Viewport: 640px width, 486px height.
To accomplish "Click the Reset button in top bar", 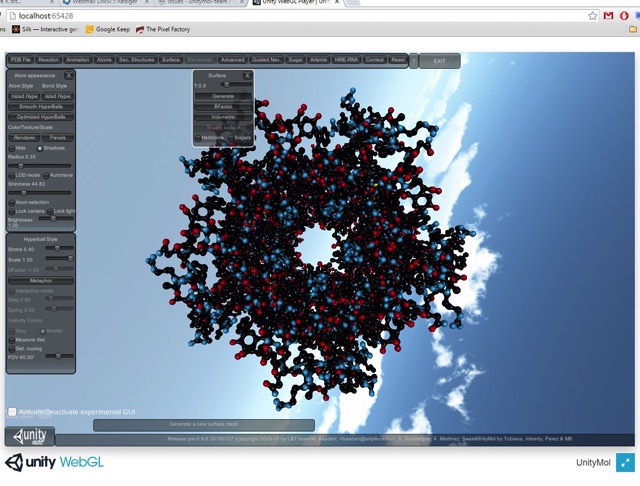I will tap(398, 60).
